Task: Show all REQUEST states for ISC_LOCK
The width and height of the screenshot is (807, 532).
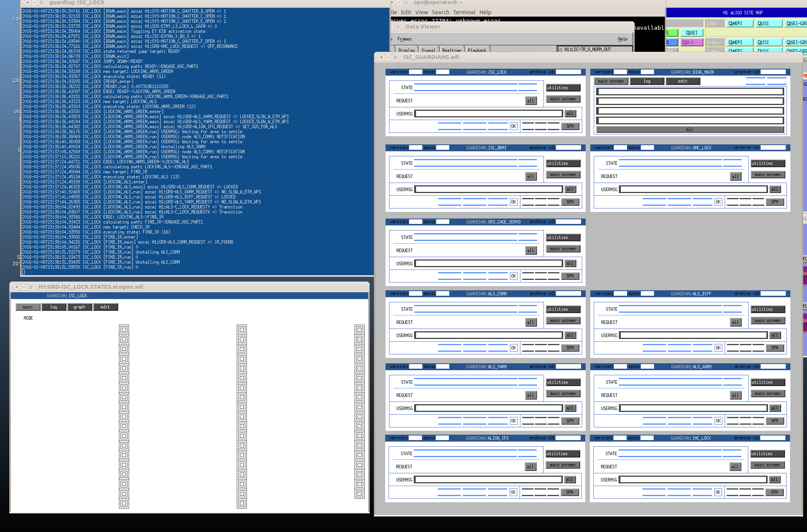Action: (x=531, y=101)
